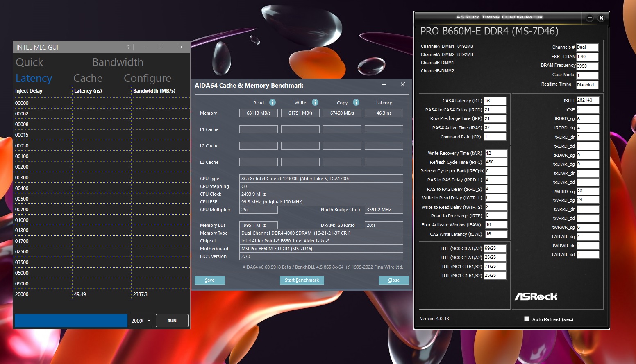Enable the Auto Refresh(sec) checkbox
636x364 pixels.
(x=527, y=319)
